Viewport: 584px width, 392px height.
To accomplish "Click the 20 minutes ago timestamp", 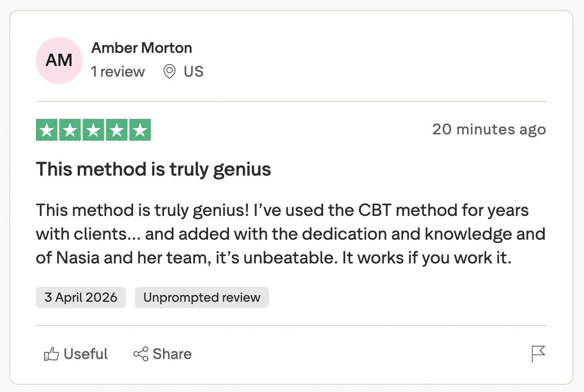I will click(x=489, y=130).
